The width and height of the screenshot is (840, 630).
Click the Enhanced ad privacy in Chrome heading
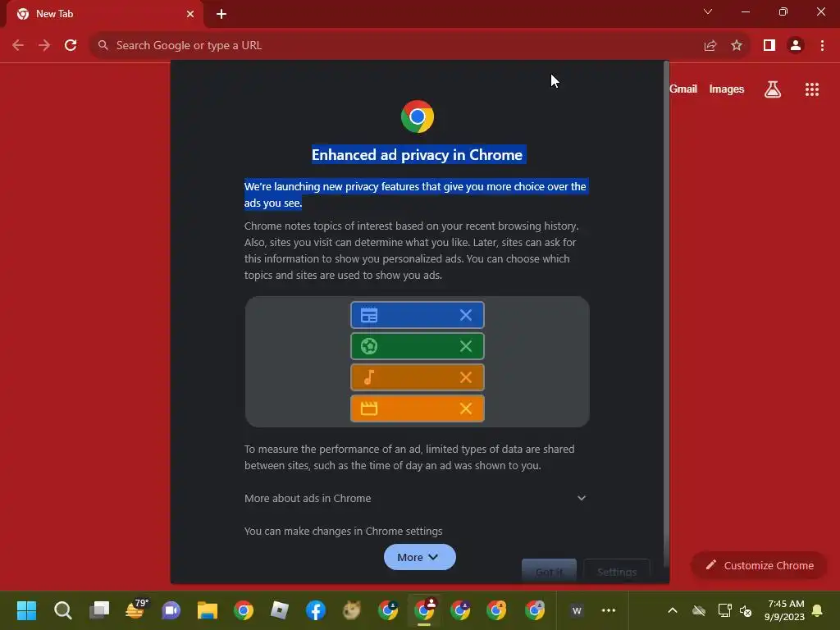(418, 155)
